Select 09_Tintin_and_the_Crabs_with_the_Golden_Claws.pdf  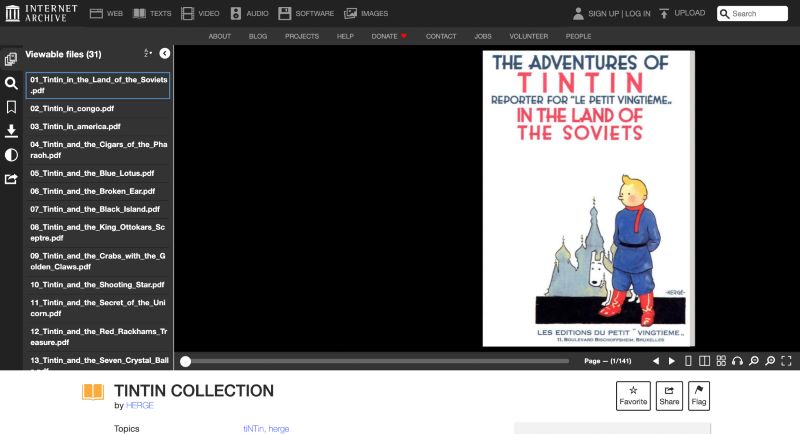coord(98,261)
